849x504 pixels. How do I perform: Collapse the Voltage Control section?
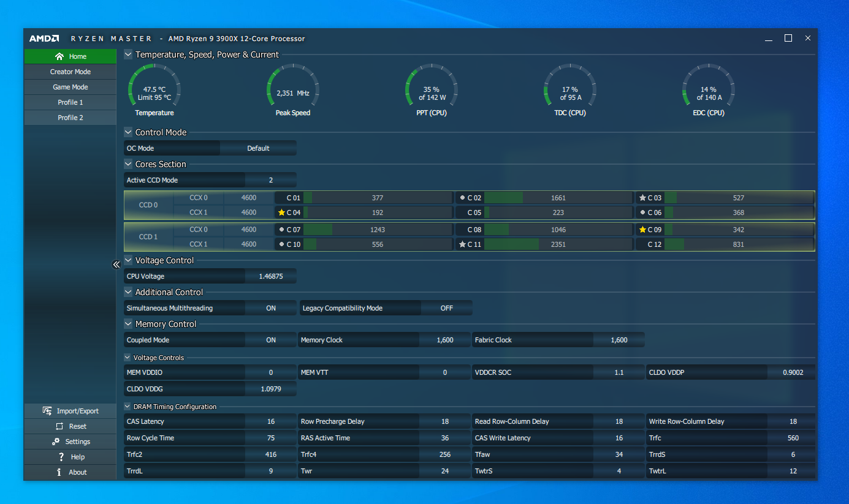(x=128, y=260)
